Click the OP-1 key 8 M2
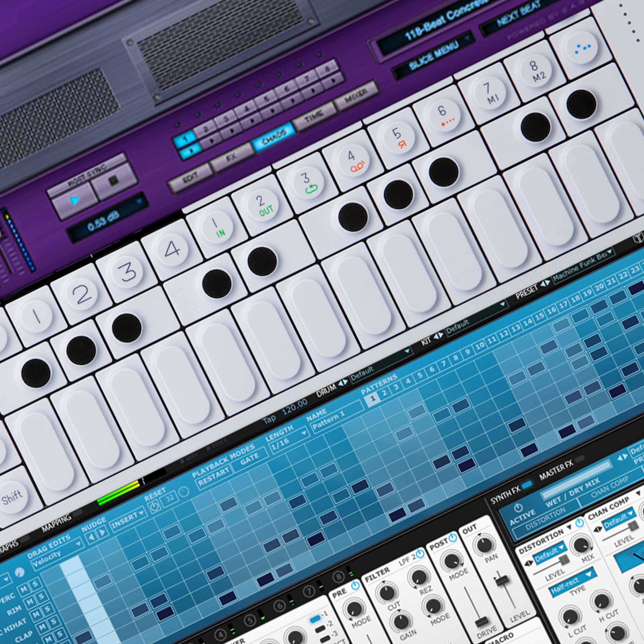 (x=535, y=70)
